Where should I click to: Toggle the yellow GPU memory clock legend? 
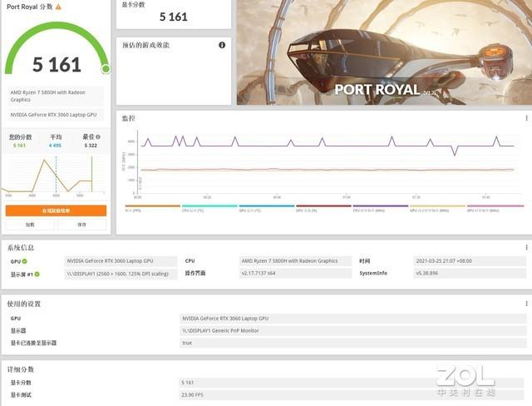point(437,208)
